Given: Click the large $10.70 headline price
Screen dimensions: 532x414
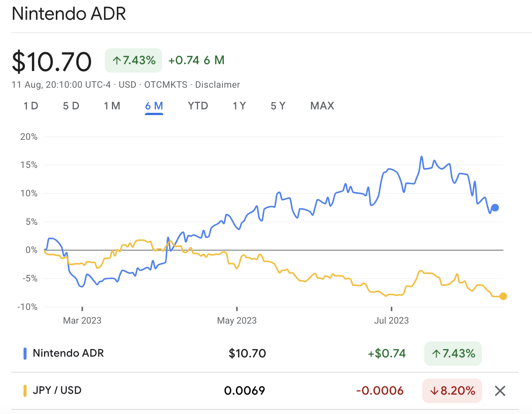Looking at the screenshot, I should (52, 62).
